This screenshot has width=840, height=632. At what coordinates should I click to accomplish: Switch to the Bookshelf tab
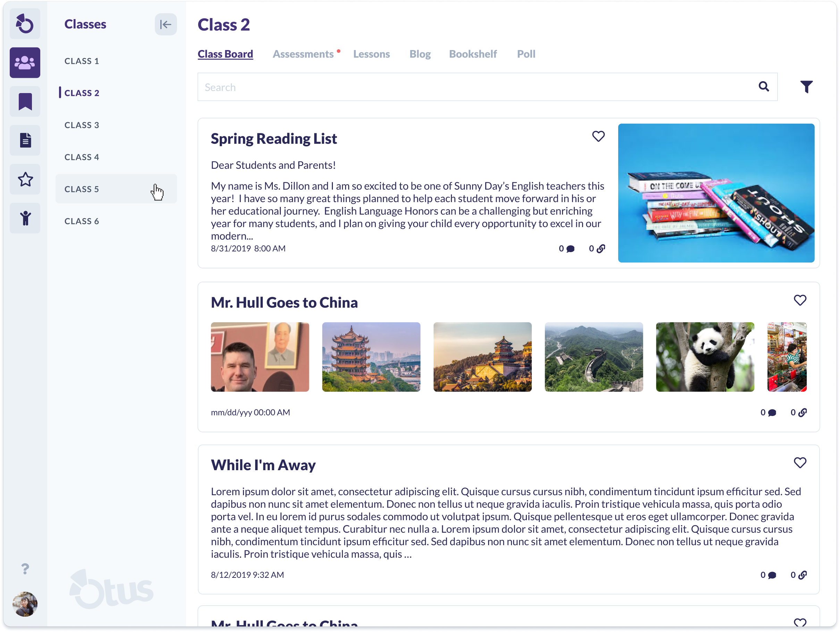(x=473, y=54)
